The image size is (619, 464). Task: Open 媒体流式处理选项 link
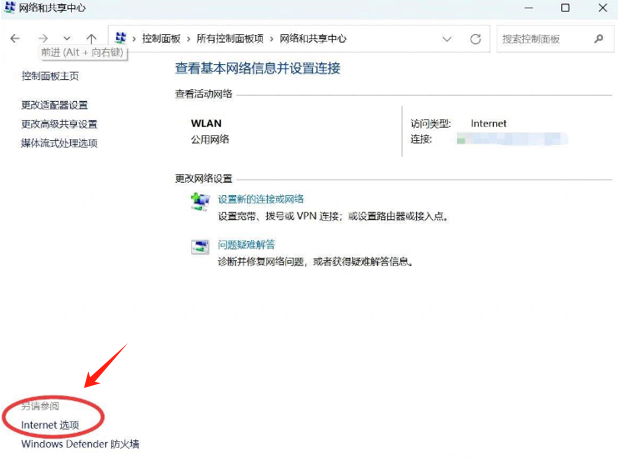pos(59,143)
